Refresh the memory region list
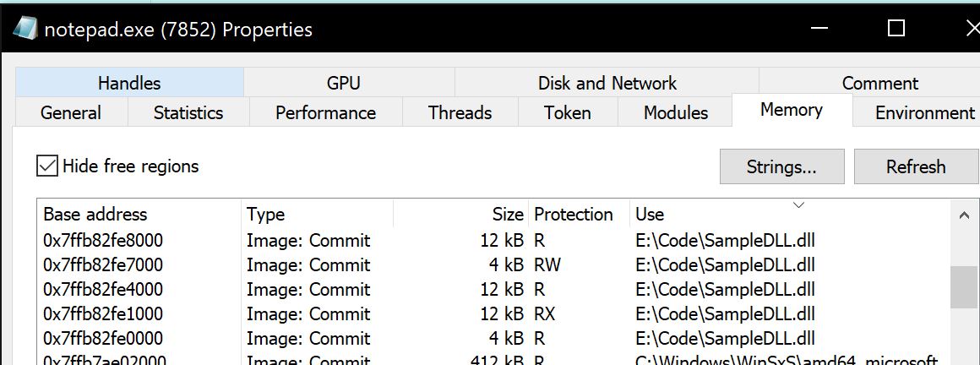This screenshot has width=980, height=365. coord(916,166)
